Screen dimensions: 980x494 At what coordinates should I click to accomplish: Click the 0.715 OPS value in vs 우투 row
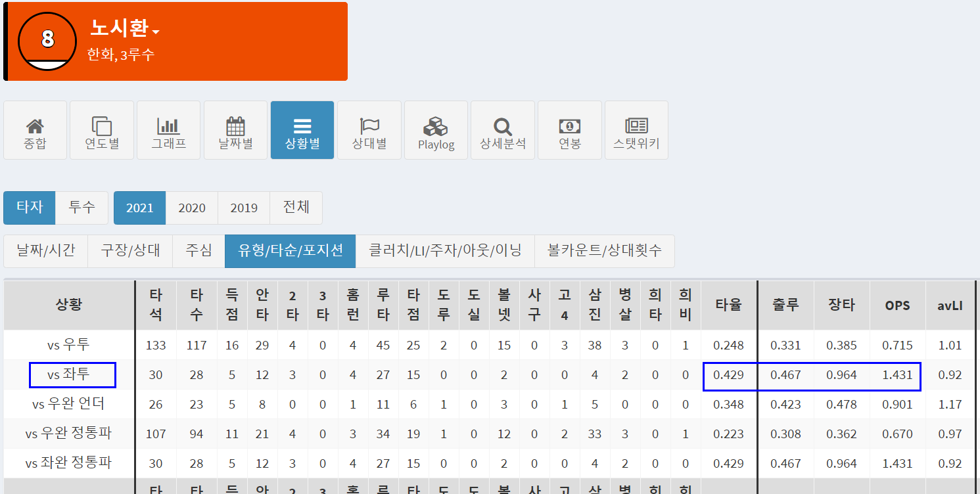[897, 345]
